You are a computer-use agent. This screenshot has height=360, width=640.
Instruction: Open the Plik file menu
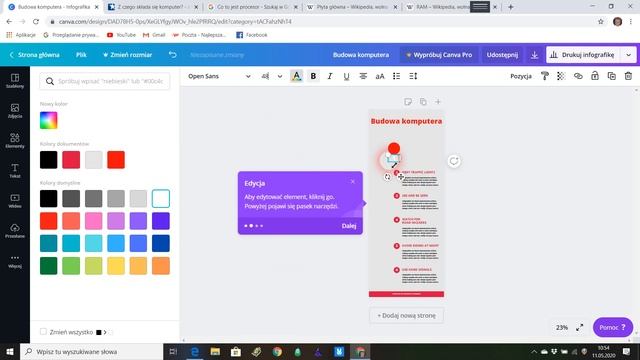(x=81, y=55)
